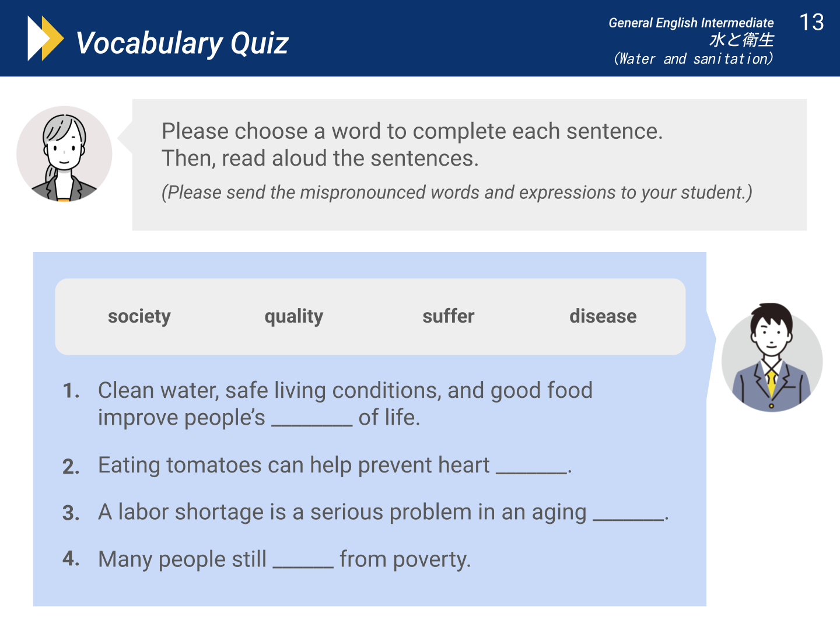Click the 'Vocabulary Quiz' title
The image size is (840, 630).
point(182,43)
